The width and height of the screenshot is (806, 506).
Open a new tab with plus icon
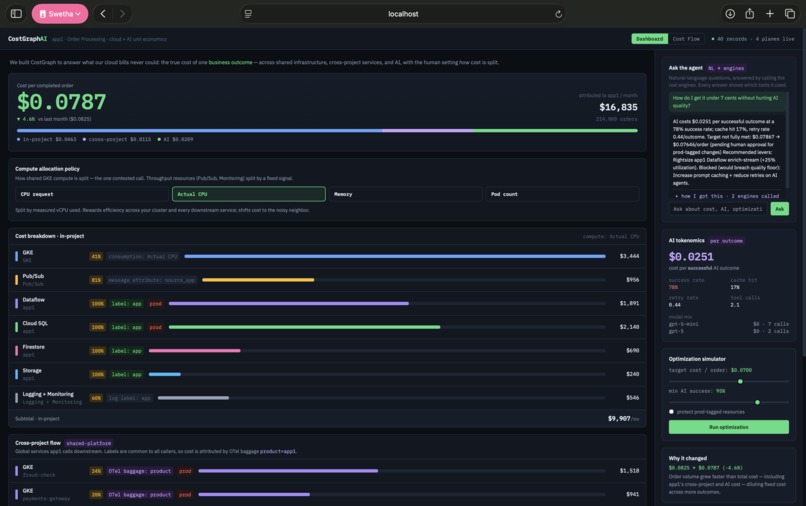[x=770, y=14]
